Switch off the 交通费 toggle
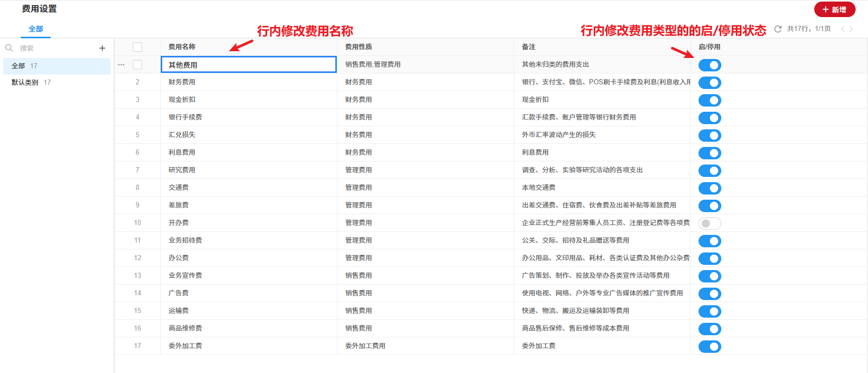Viewport: 868px width, 373px height. point(710,188)
